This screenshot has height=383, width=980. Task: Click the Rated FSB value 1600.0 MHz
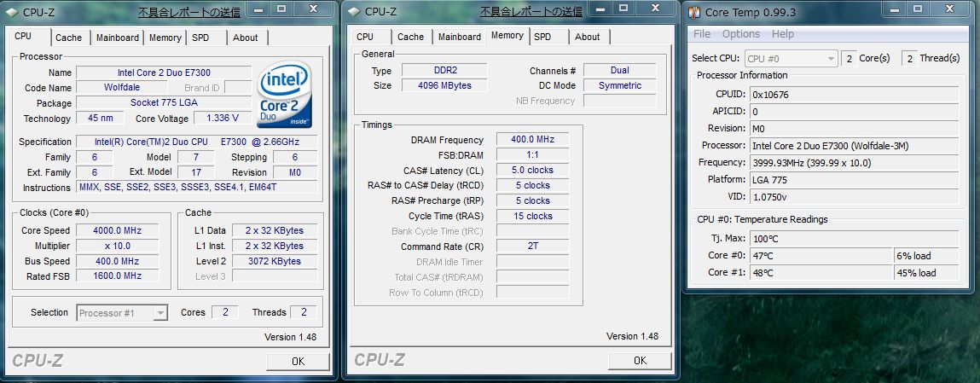coord(118,276)
